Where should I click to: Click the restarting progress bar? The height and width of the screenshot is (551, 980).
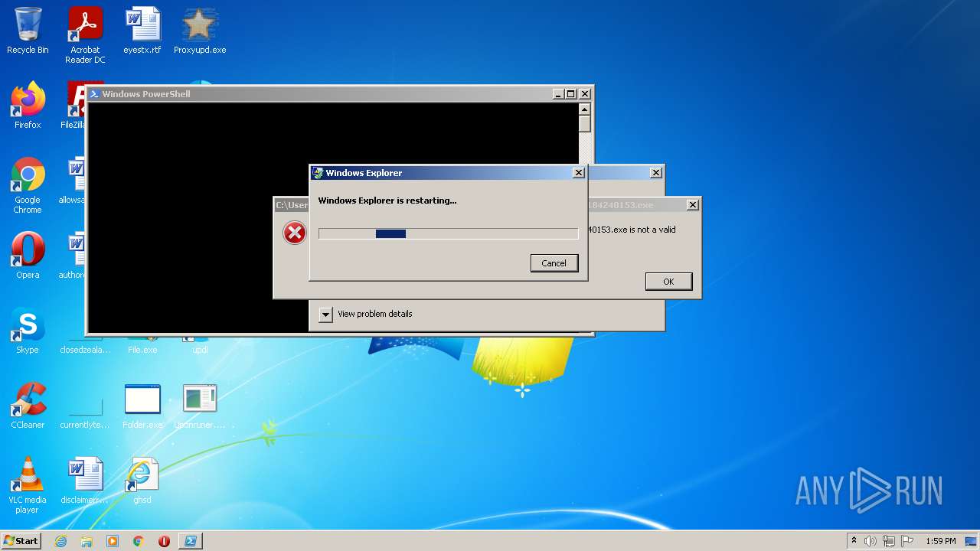pyautogui.click(x=448, y=233)
